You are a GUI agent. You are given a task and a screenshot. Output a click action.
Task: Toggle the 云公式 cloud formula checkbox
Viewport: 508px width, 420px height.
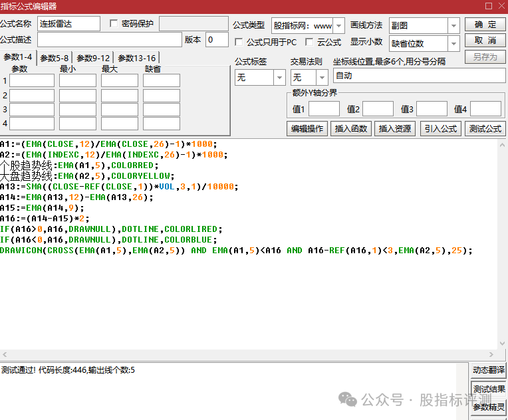[309, 42]
